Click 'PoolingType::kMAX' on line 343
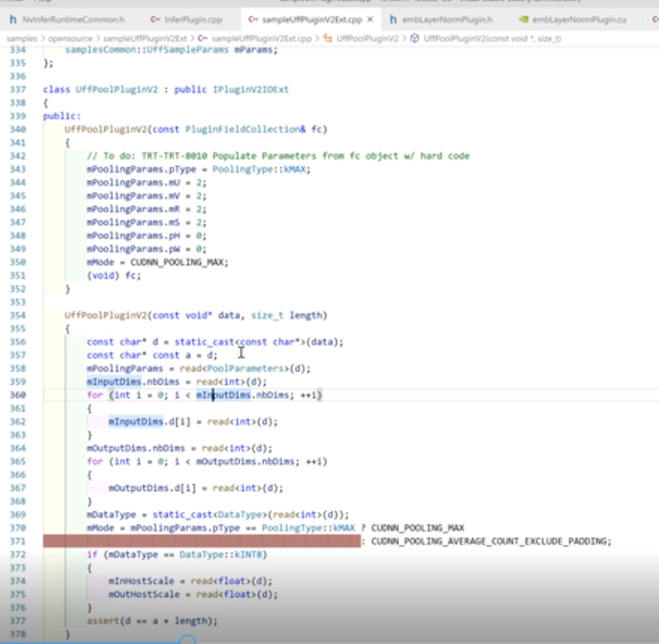The width and height of the screenshot is (659, 644). (261, 170)
